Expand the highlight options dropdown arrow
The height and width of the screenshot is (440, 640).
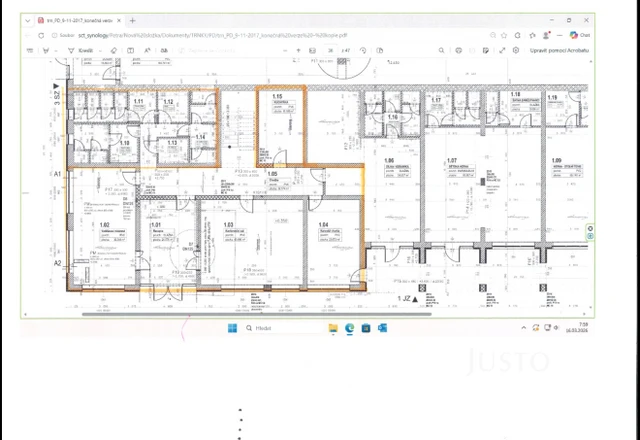point(100,51)
